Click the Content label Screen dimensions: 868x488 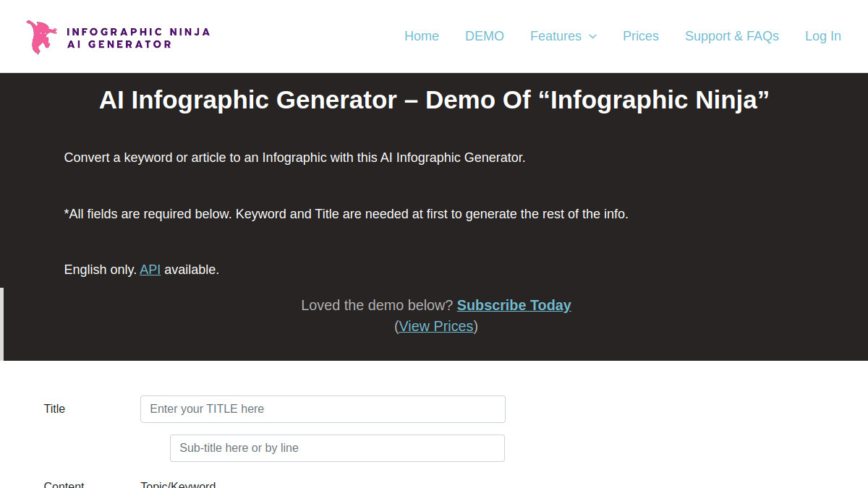tap(64, 484)
